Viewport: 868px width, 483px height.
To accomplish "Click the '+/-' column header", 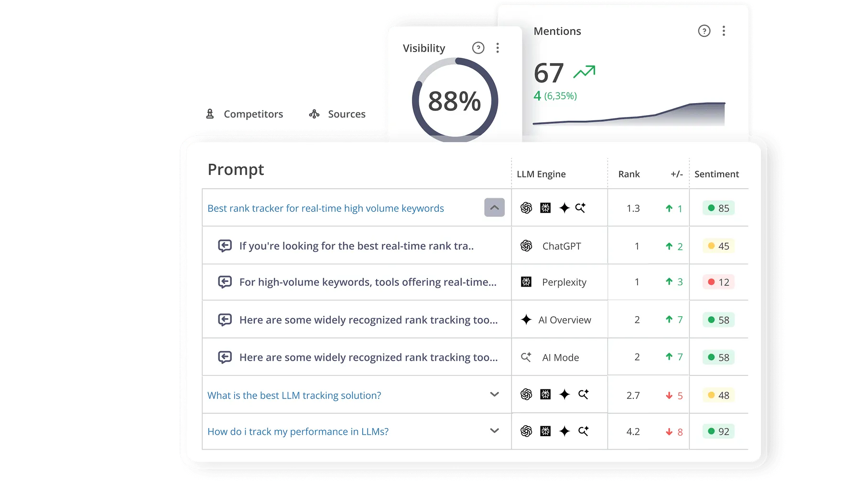I will (x=676, y=174).
